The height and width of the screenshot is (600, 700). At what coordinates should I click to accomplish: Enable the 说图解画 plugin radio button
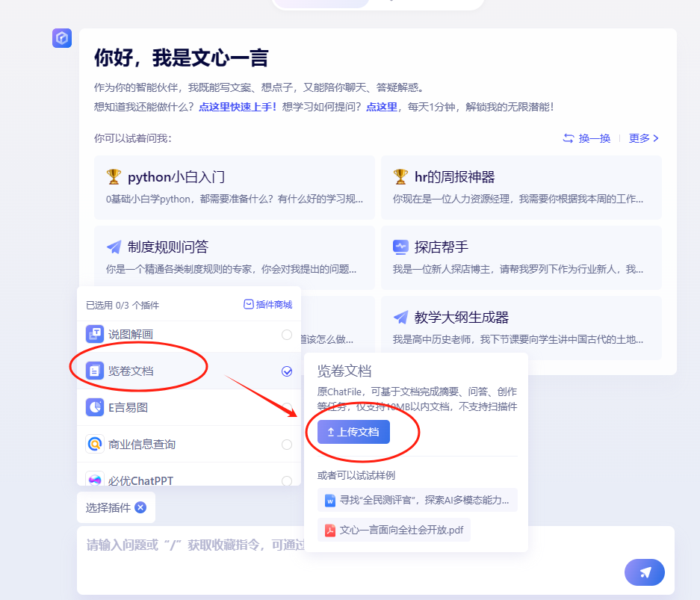[x=287, y=335]
